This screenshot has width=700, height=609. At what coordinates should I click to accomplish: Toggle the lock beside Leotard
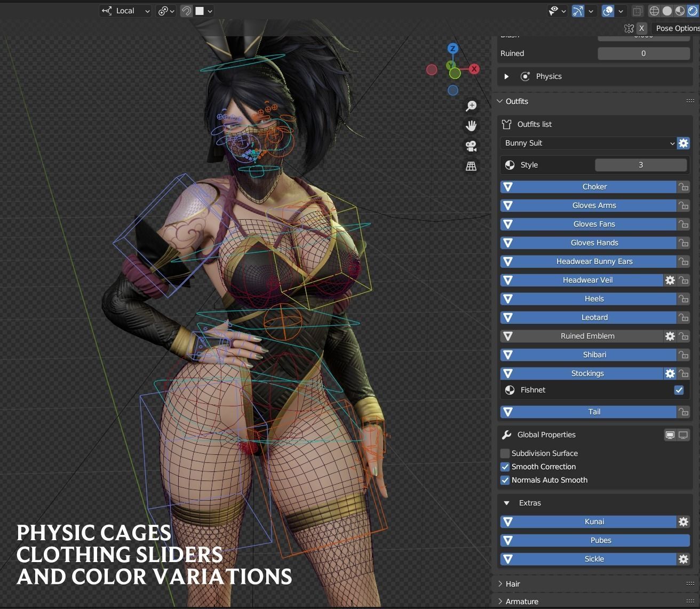pyautogui.click(x=683, y=317)
